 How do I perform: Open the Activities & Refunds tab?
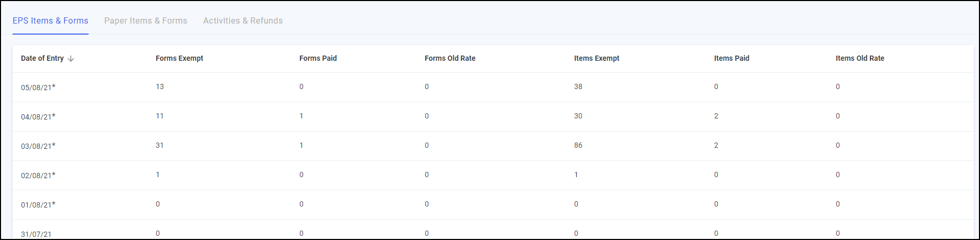(x=243, y=21)
